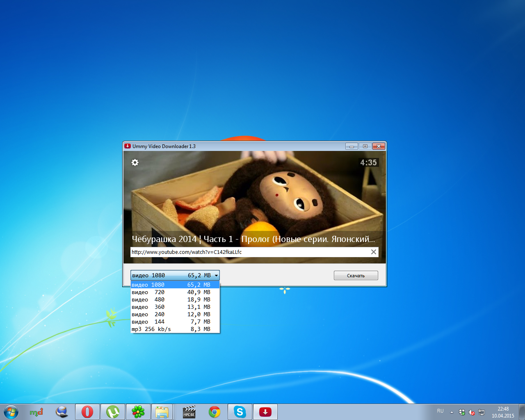Close the Ummy Video Downloader window
The height and width of the screenshot is (420, 525).
pyautogui.click(x=379, y=146)
